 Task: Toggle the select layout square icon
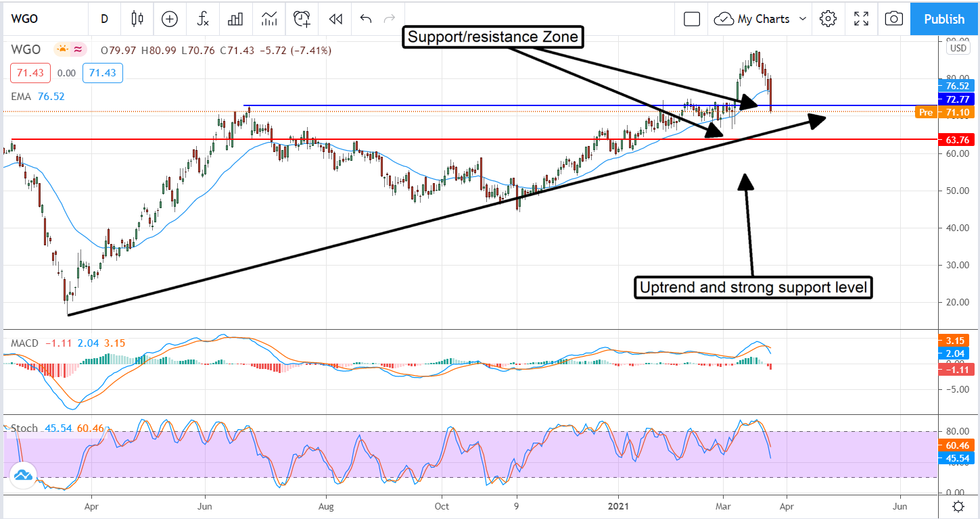pyautogui.click(x=691, y=19)
